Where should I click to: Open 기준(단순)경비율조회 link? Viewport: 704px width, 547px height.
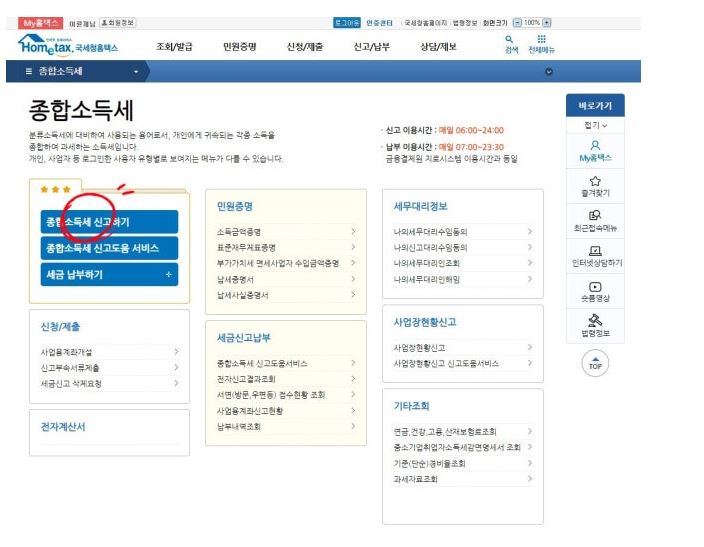point(429,463)
